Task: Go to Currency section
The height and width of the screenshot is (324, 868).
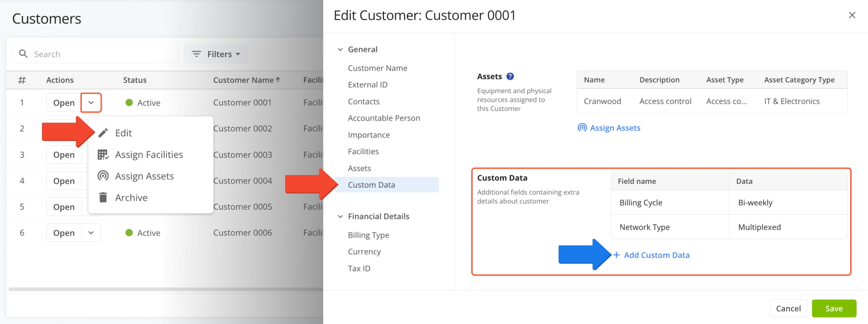Action: click(x=364, y=252)
